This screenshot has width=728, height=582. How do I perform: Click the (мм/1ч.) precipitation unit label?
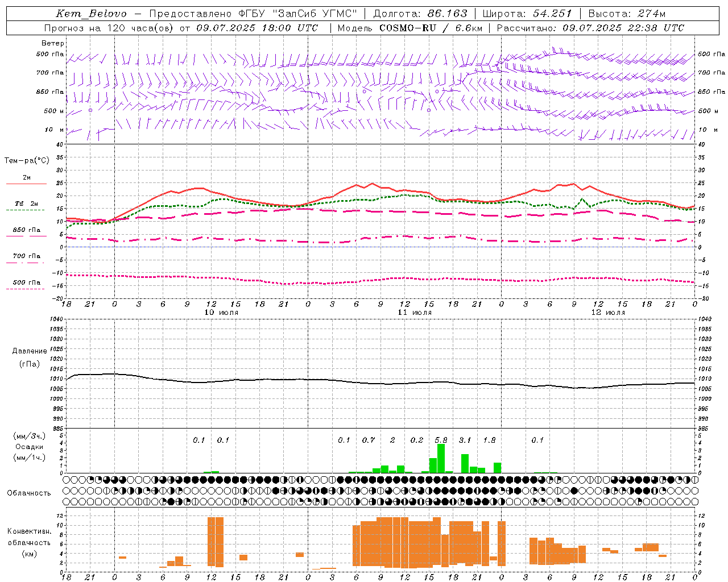pos(29,458)
